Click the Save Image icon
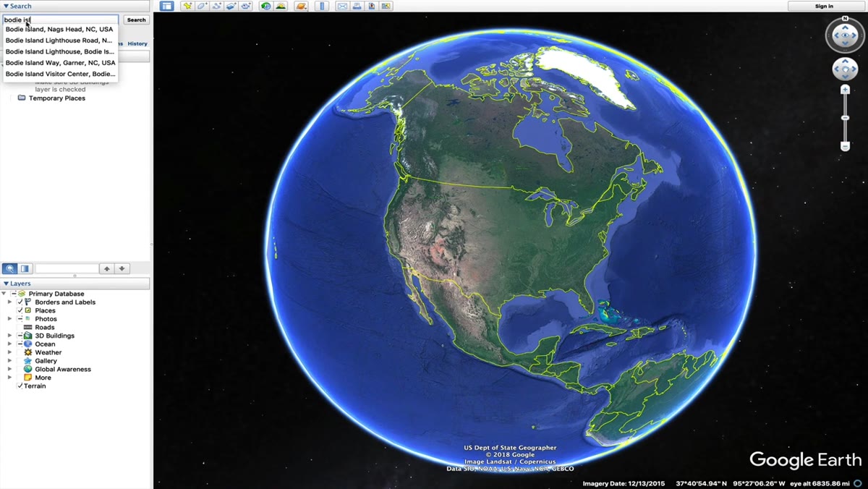This screenshot has width=868, height=489. [x=371, y=6]
